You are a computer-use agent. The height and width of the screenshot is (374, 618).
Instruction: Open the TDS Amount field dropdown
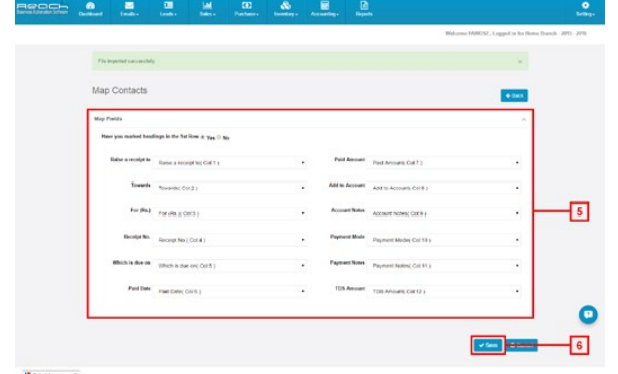point(444,291)
